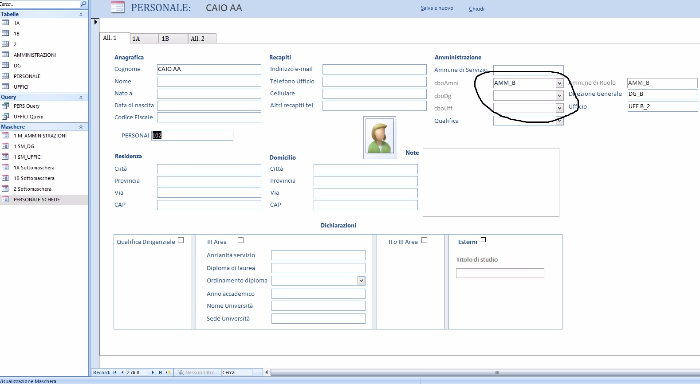Image resolution: width=700 pixels, height=384 pixels.
Task: Open the 1 SM_DG form icon
Action: click(5, 146)
